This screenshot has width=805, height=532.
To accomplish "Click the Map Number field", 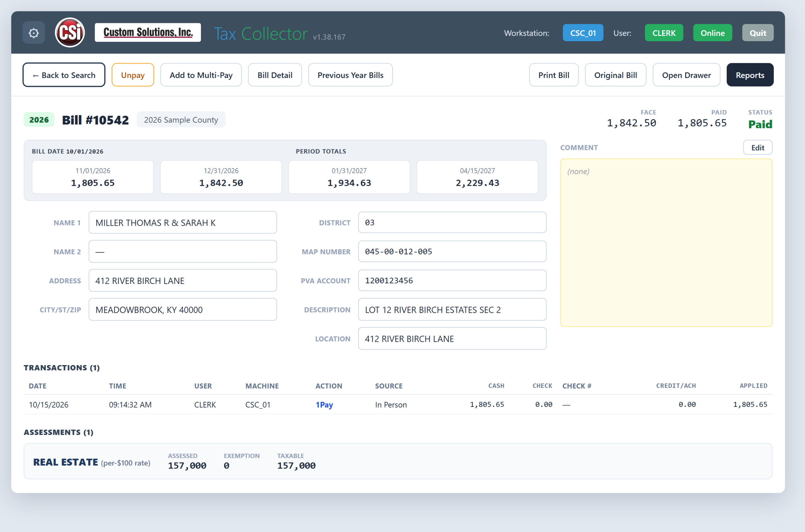I will [452, 252].
